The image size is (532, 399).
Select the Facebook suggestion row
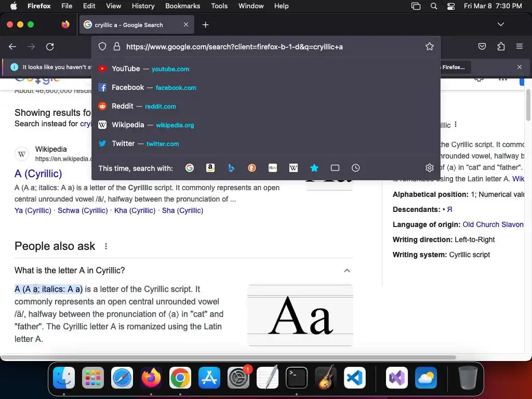pos(266,87)
